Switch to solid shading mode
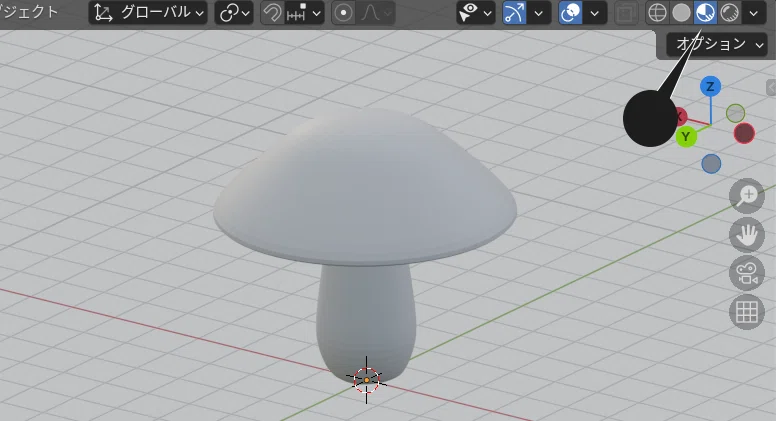This screenshot has width=776, height=421. point(681,13)
